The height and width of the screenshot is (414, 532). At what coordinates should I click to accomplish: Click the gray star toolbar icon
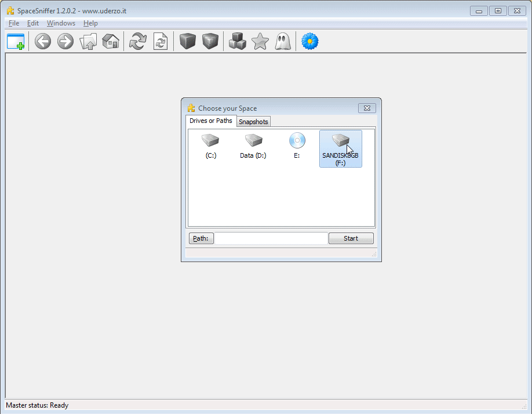coord(260,42)
